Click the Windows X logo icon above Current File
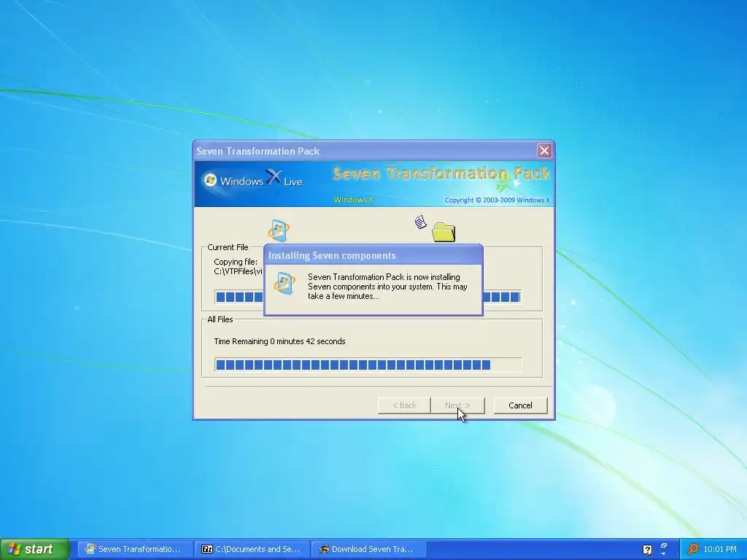This screenshot has height=560, width=747. 279,230
